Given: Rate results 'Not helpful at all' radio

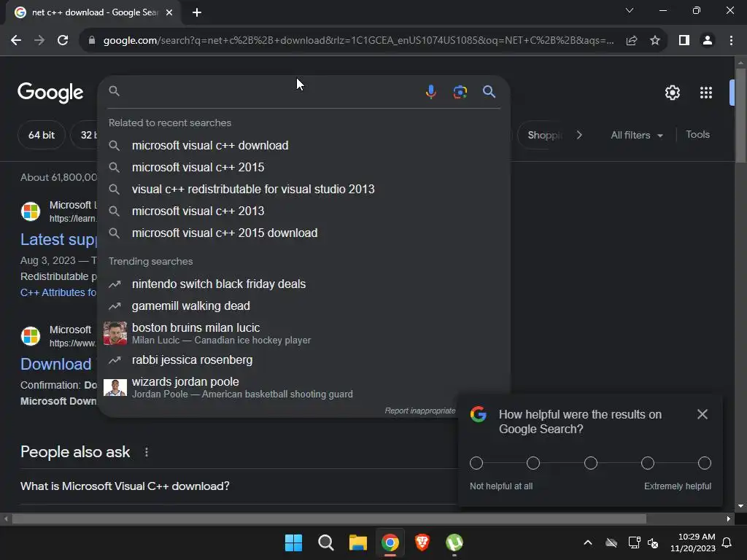Looking at the screenshot, I should point(476,463).
